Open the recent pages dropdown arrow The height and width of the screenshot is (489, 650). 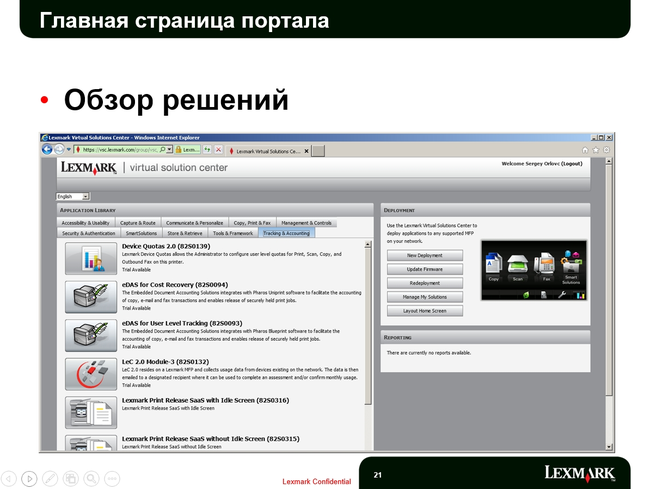point(69,150)
